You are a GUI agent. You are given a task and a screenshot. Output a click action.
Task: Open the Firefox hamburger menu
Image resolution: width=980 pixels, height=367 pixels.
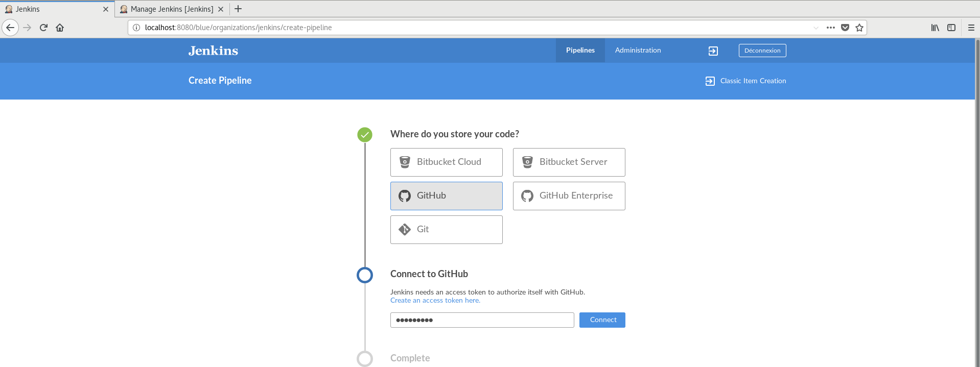pyautogui.click(x=971, y=28)
